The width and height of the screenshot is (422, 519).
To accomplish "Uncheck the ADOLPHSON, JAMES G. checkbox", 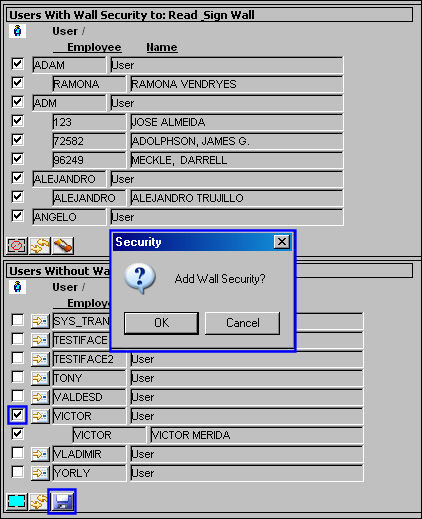I will coord(17,140).
